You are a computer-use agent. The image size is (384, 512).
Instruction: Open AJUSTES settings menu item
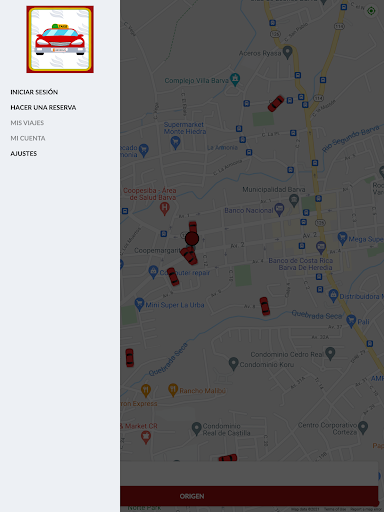pos(24,153)
